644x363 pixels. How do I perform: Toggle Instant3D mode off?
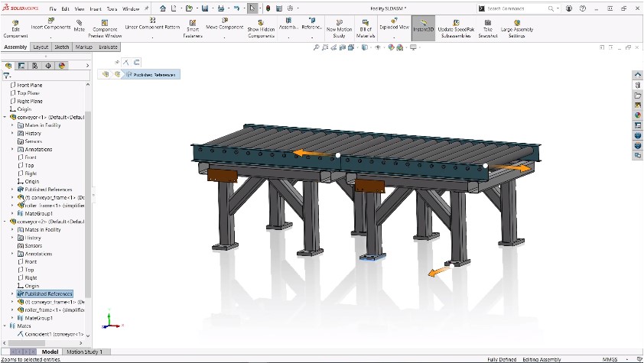pos(422,26)
